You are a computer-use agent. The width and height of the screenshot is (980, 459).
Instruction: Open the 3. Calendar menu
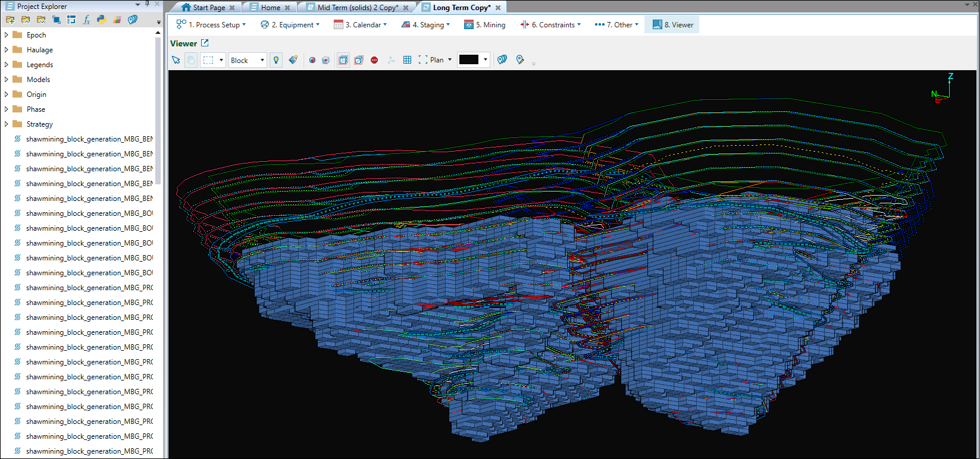[x=361, y=25]
